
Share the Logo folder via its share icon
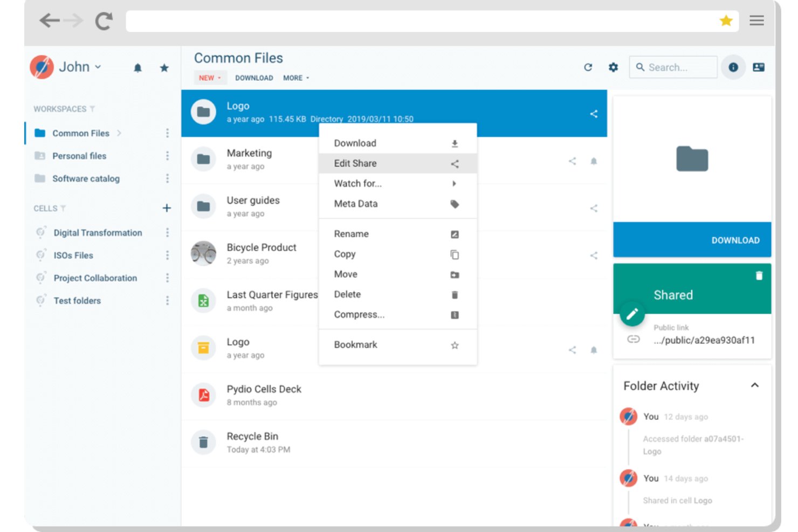pyautogui.click(x=593, y=114)
